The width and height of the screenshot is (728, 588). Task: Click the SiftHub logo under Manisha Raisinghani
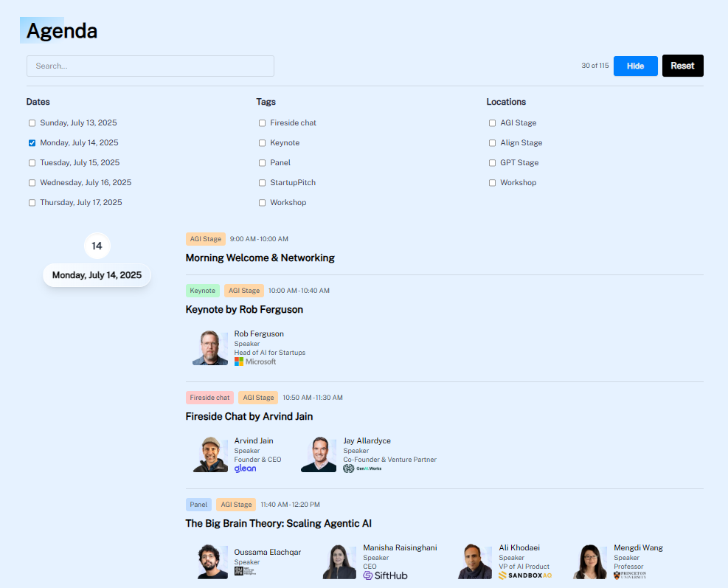tap(385, 575)
